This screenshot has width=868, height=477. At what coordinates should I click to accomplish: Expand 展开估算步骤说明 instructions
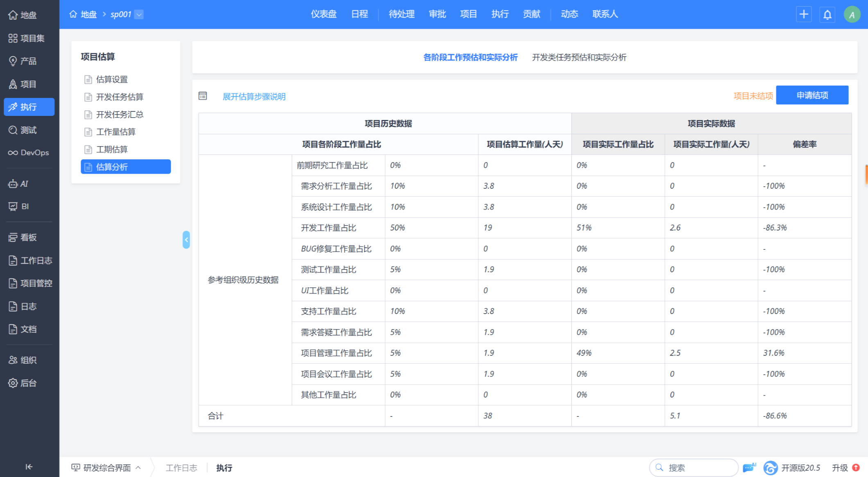pos(254,97)
